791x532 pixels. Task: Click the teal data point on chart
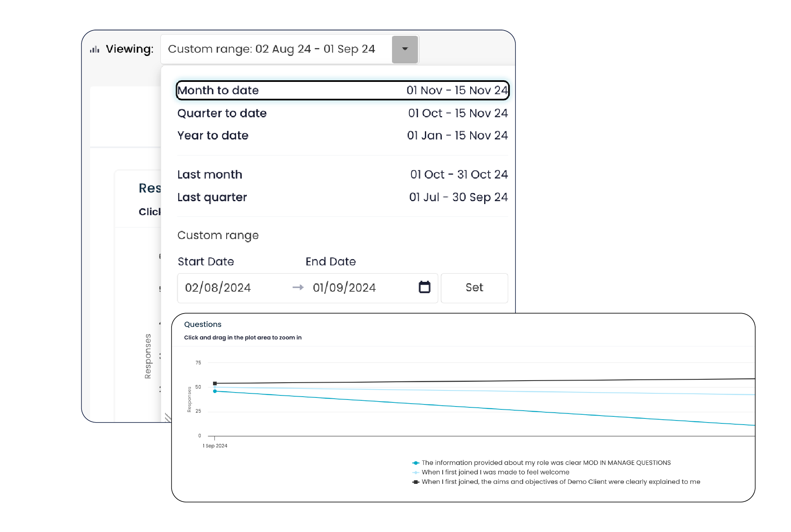click(215, 391)
